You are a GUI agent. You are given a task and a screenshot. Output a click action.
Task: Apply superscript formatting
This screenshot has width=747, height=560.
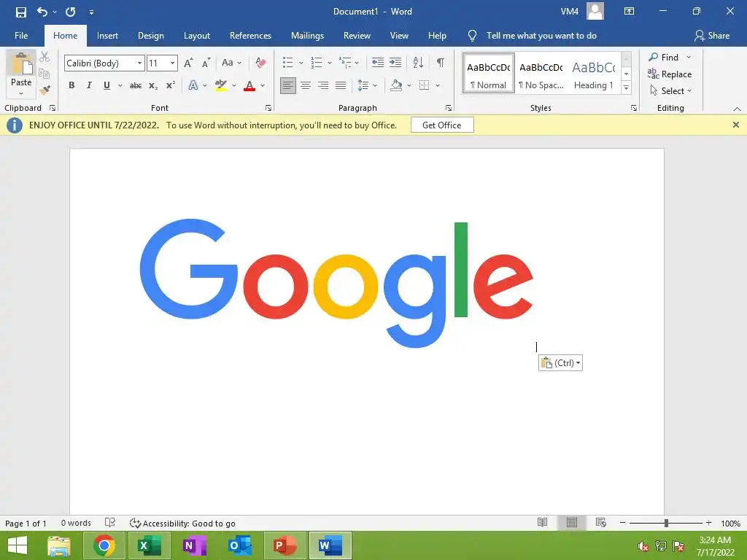pyautogui.click(x=171, y=86)
